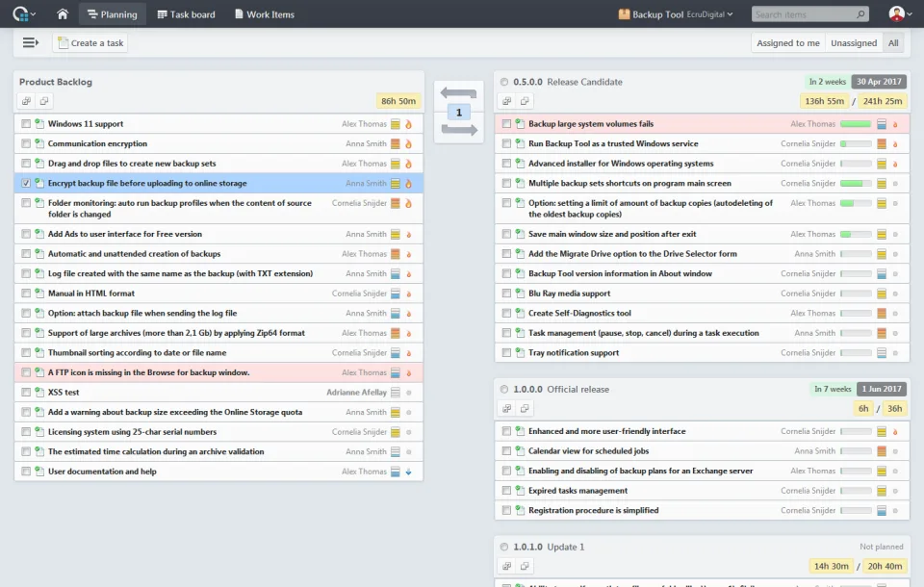Screen dimensions: 924x587
Task: Click search magnifier icon in top bar
Action: click(860, 14)
